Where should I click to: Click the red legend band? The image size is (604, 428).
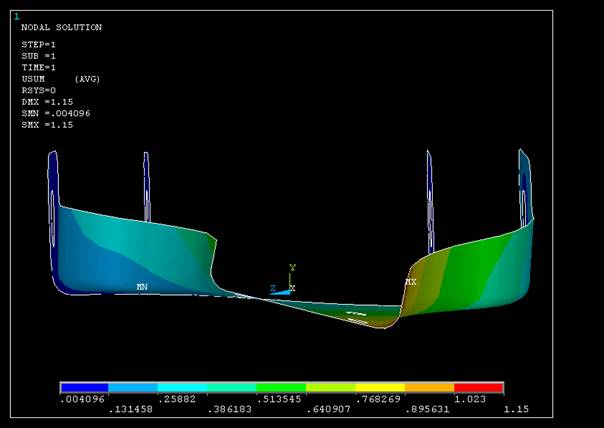[x=478, y=388]
